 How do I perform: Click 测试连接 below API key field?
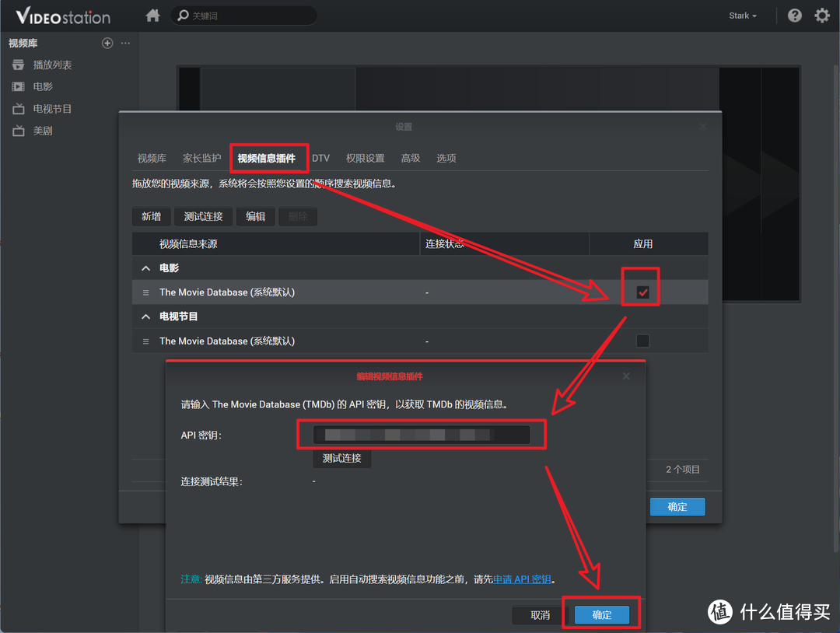(x=341, y=458)
